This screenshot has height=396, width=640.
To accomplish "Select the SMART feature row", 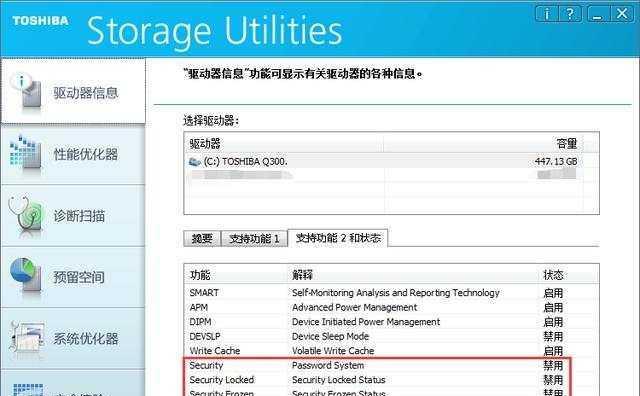I will pos(391,293).
